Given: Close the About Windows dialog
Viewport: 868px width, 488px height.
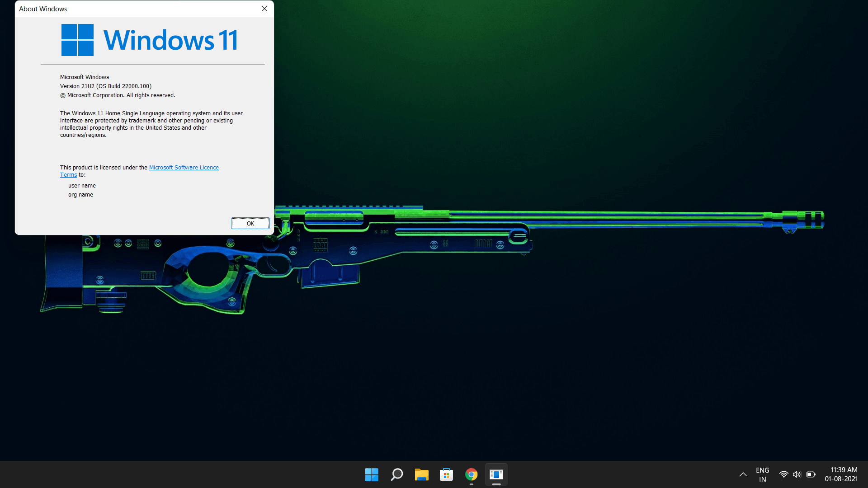Looking at the screenshot, I should tap(264, 9).
